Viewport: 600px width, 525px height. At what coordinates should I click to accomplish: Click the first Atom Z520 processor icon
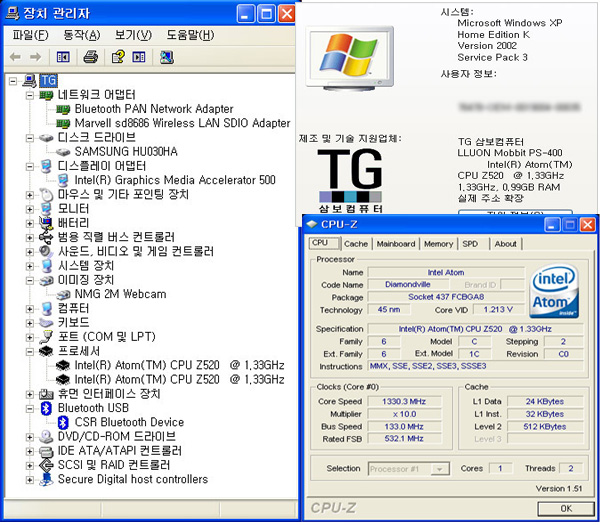tap(63, 365)
